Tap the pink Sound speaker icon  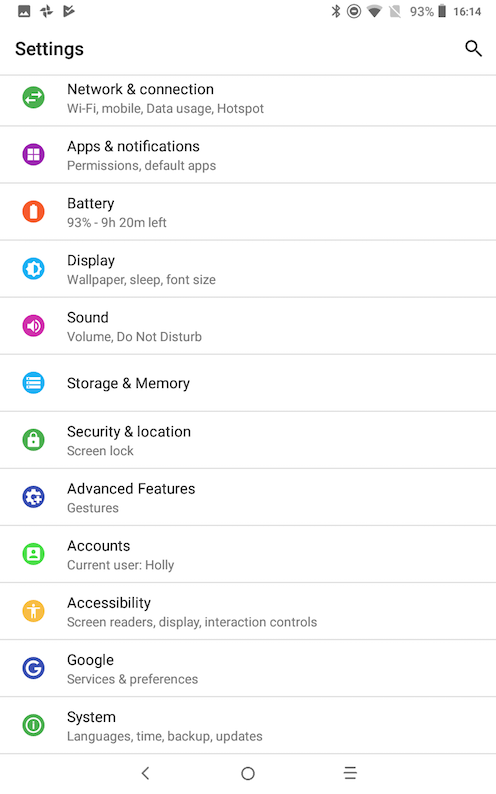[x=33, y=326]
